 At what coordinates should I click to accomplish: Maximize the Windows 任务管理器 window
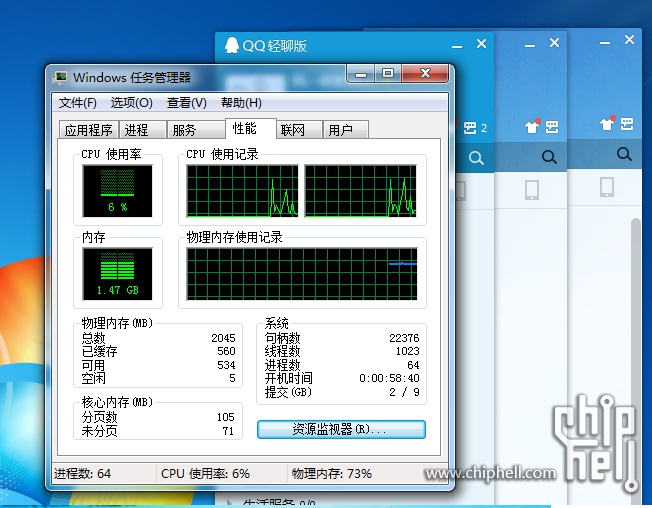[x=388, y=74]
